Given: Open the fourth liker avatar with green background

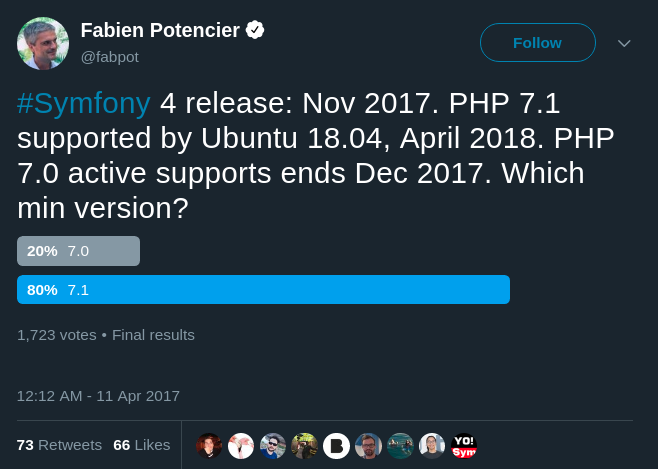Looking at the screenshot, I should click(x=305, y=446).
